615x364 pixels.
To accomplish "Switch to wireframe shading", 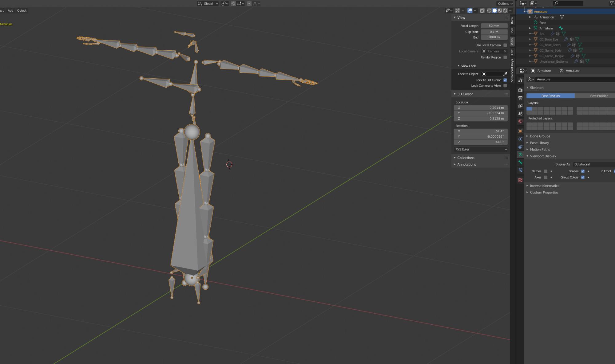I will click(x=489, y=11).
